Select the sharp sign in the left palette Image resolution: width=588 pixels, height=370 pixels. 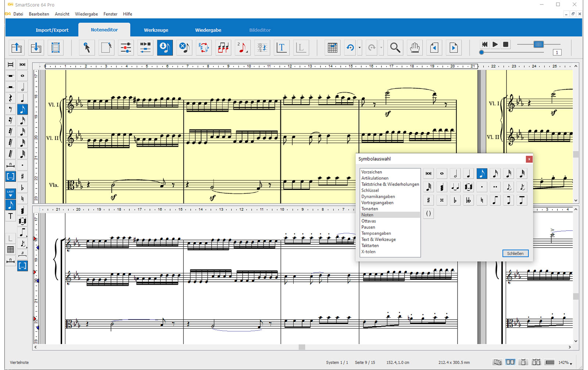(x=22, y=176)
